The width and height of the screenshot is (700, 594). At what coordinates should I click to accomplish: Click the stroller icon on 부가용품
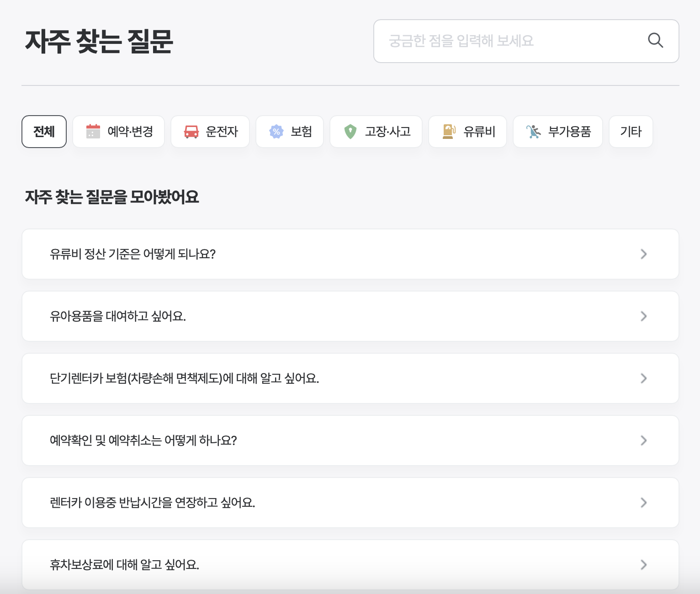(x=534, y=132)
